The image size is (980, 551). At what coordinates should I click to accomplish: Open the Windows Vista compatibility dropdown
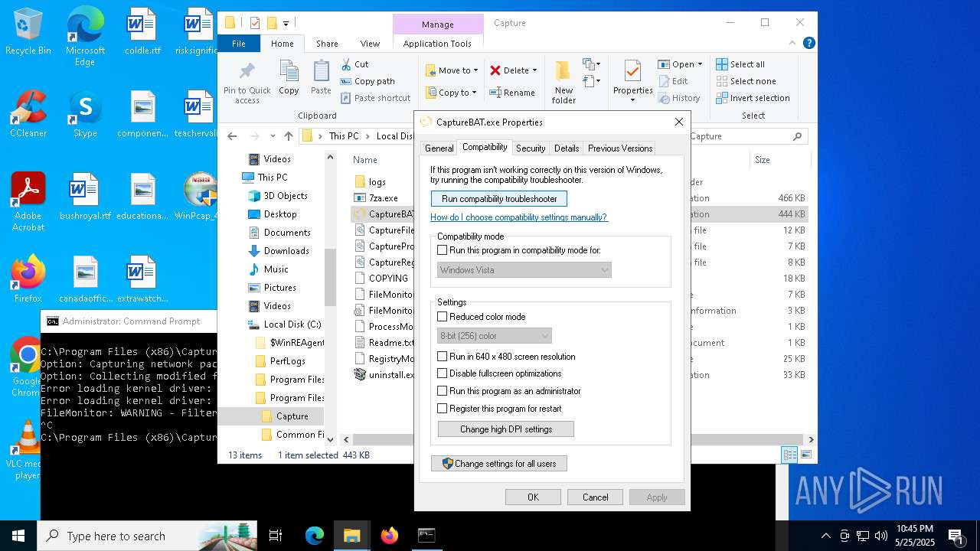coord(524,270)
